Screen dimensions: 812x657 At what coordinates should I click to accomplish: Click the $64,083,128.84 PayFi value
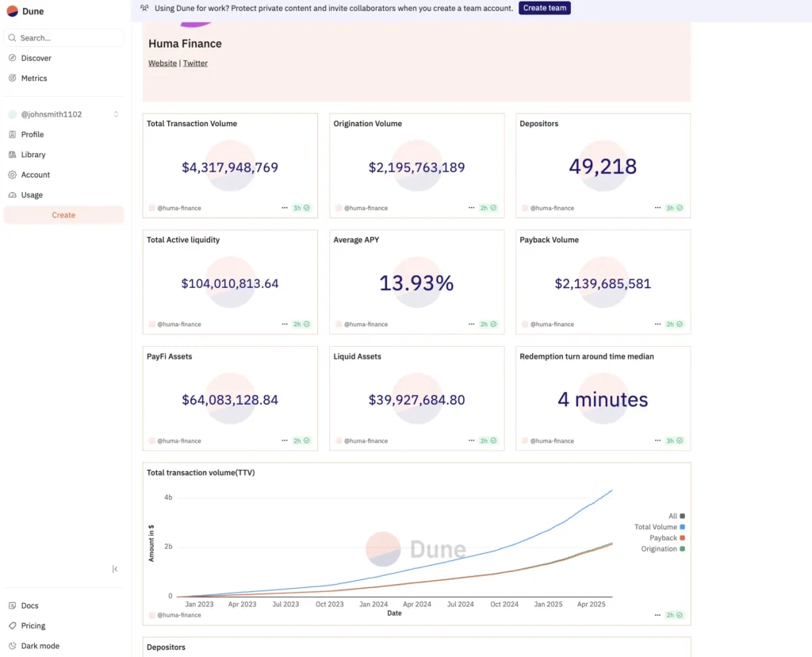[230, 400]
